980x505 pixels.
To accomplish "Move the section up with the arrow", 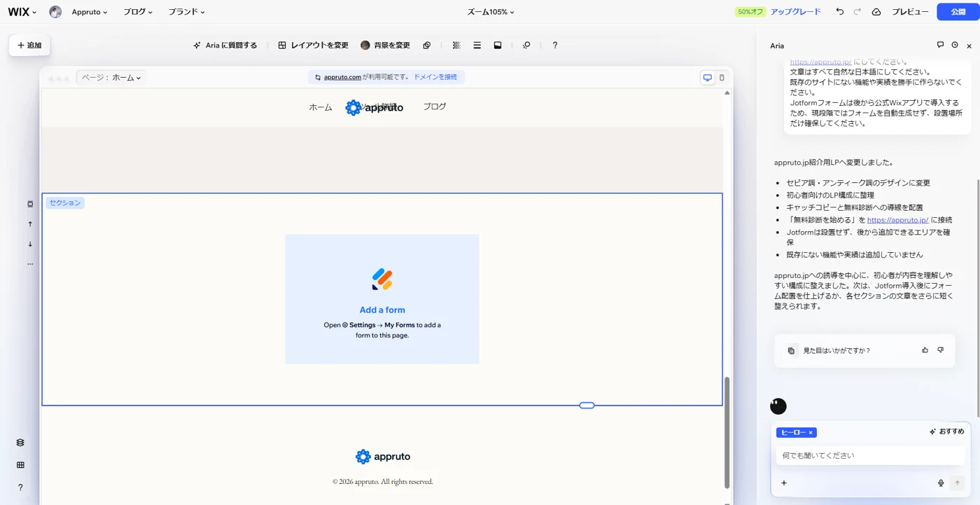I will (30, 224).
